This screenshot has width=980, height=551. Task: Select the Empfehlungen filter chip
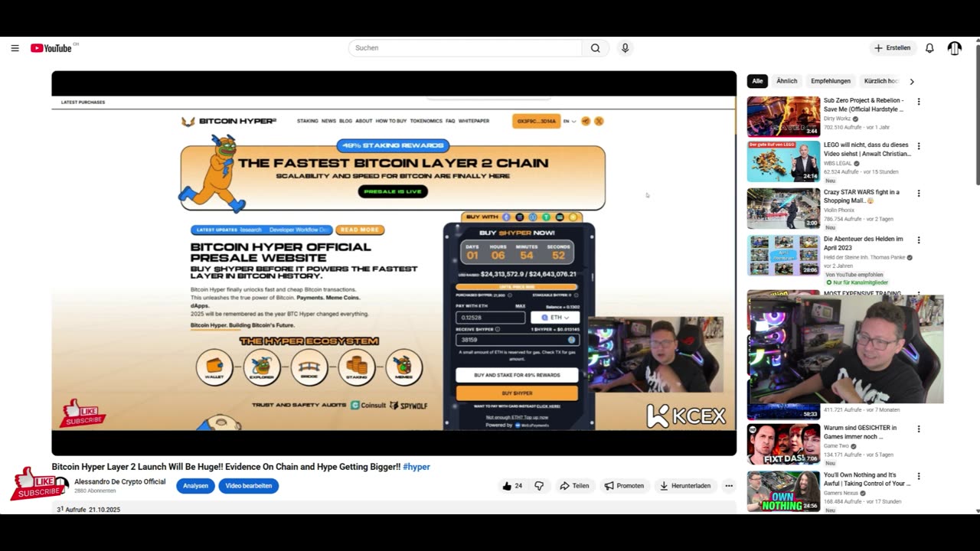pyautogui.click(x=831, y=81)
